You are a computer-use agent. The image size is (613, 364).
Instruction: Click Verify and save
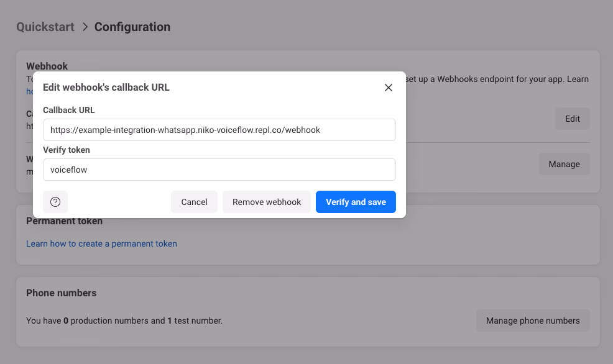click(x=356, y=202)
